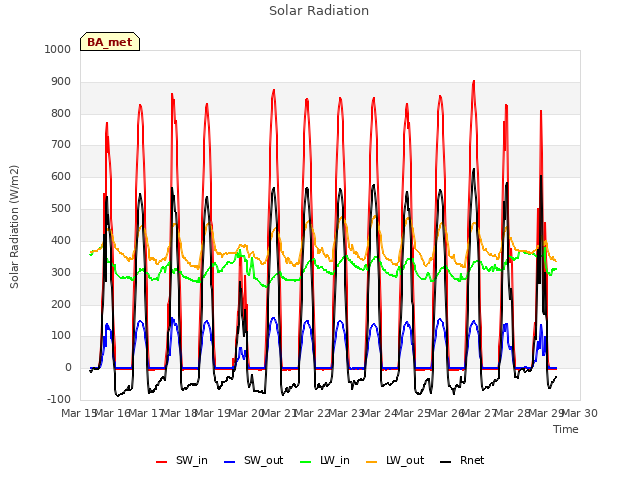640x480 pixels.
Task: Click the BA_met annotation label
Action: click(110, 42)
